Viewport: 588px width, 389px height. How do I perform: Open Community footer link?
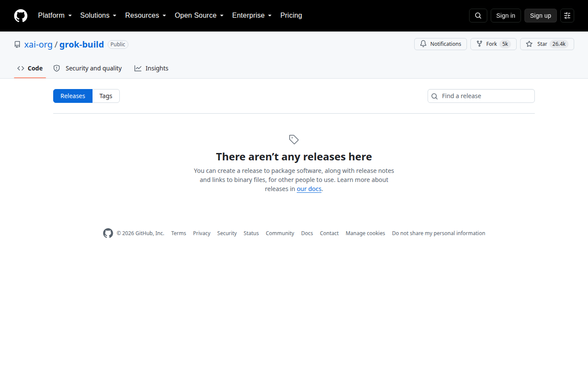pos(280,233)
